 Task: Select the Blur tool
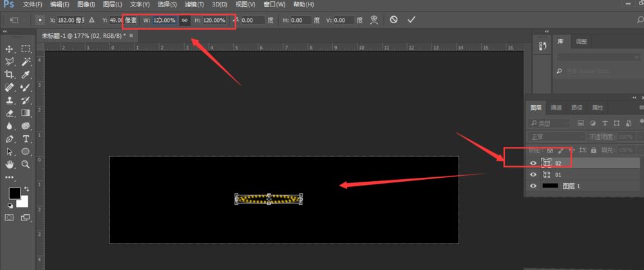coord(9,126)
